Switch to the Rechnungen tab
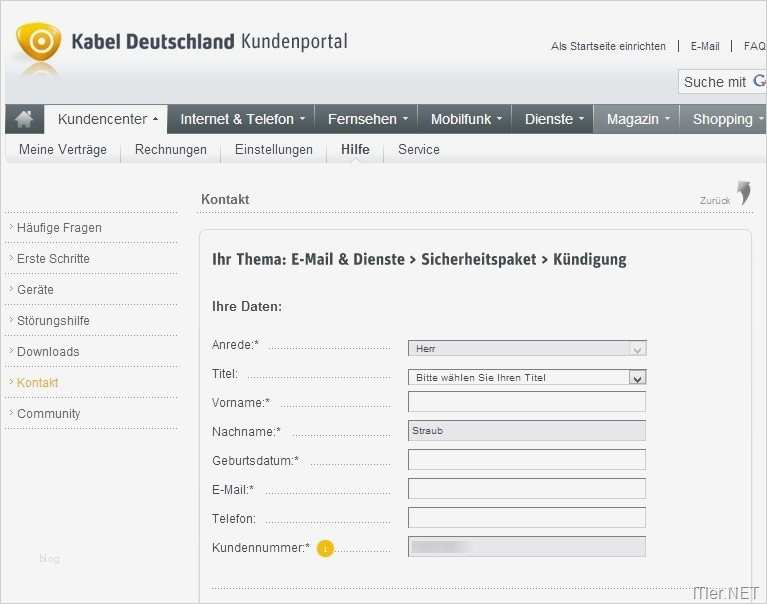The height and width of the screenshot is (604, 767). click(171, 150)
